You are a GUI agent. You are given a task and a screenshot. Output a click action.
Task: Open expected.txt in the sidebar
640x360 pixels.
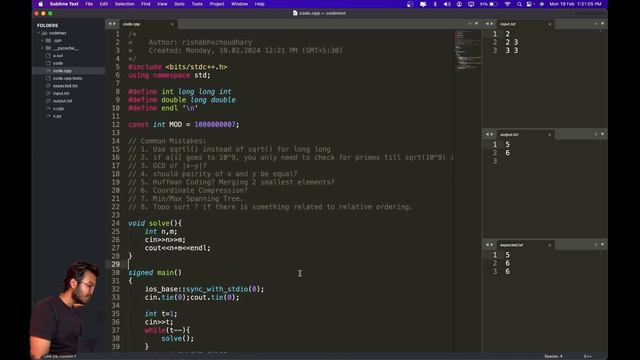(65, 86)
